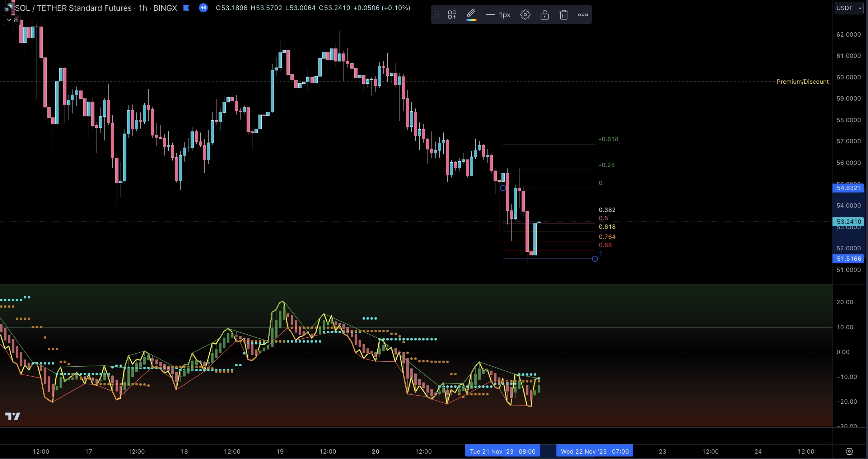Expand the collapsed indicators legend showing 8
Screen dimensions: 868x459
12,20
